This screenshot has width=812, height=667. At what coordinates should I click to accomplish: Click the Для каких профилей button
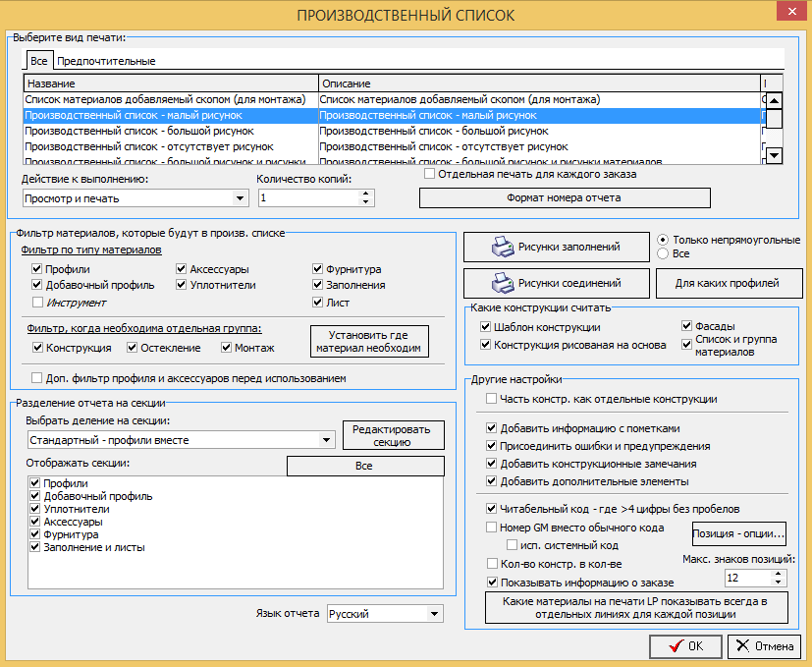[x=729, y=283]
